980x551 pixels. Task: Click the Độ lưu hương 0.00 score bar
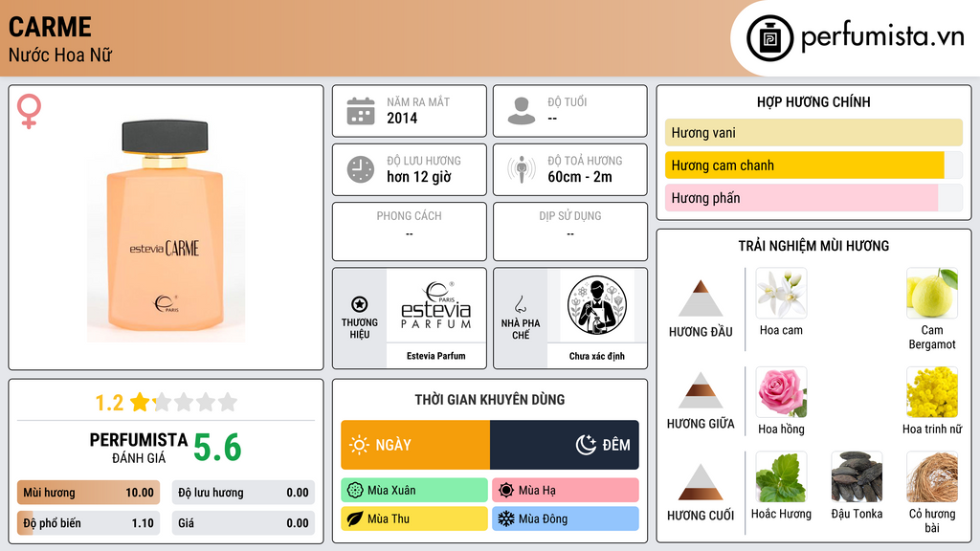243,493
